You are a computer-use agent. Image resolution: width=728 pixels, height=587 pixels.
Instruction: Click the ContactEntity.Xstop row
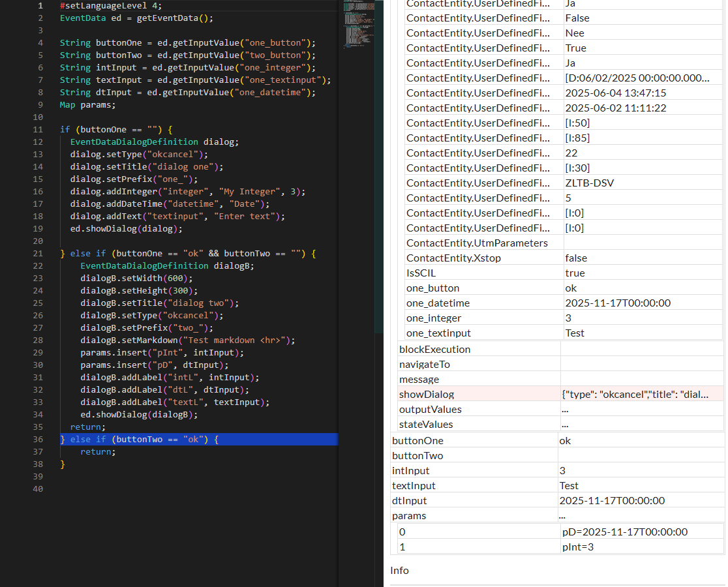(x=456, y=258)
